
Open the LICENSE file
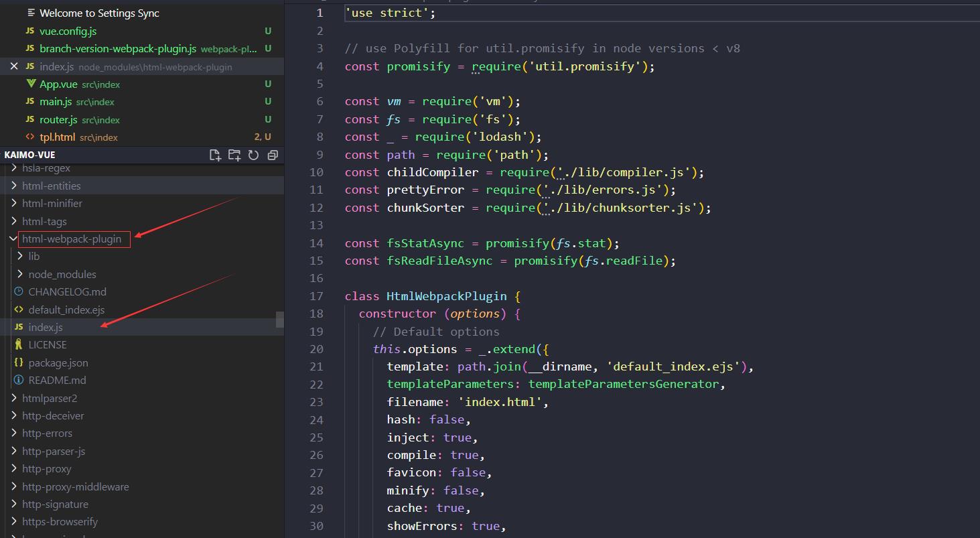coord(48,344)
